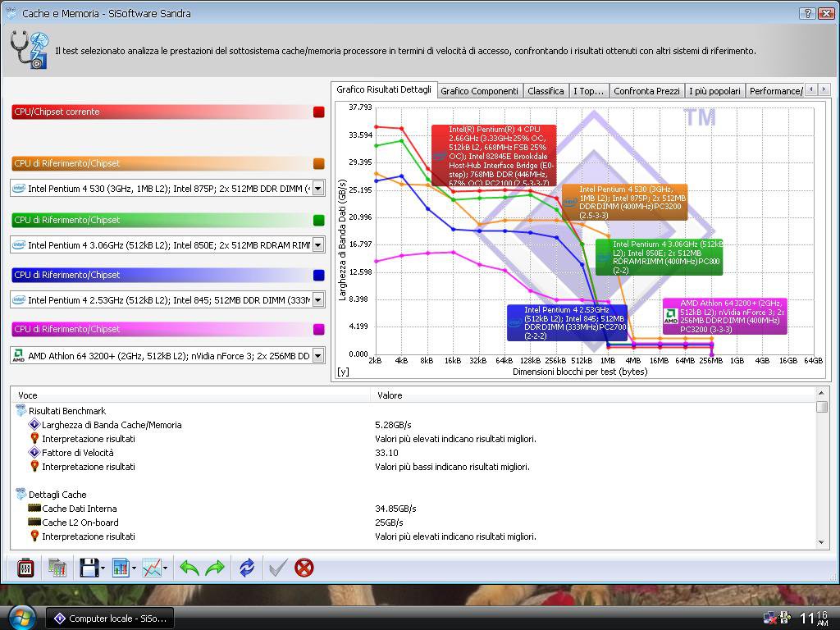840x630 pixels.
Task: Toggle the green reference CPU checkbox
Action: pyautogui.click(x=319, y=220)
